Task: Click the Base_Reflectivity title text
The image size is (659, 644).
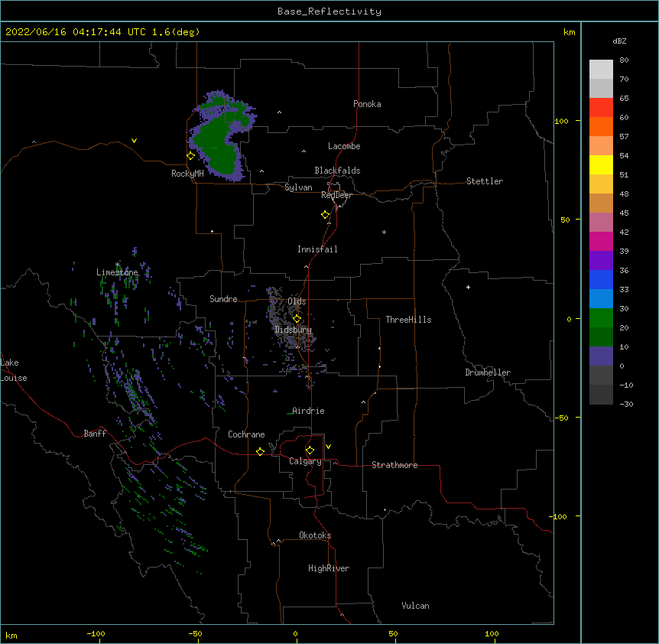Action: point(329,11)
